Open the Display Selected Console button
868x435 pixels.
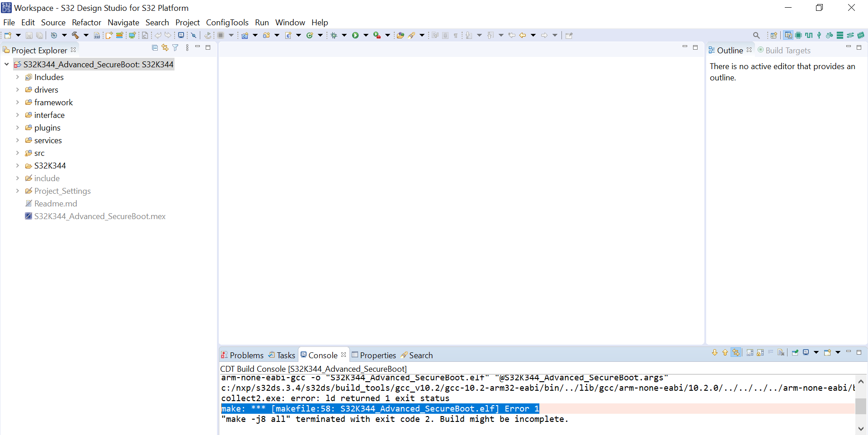click(x=807, y=352)
